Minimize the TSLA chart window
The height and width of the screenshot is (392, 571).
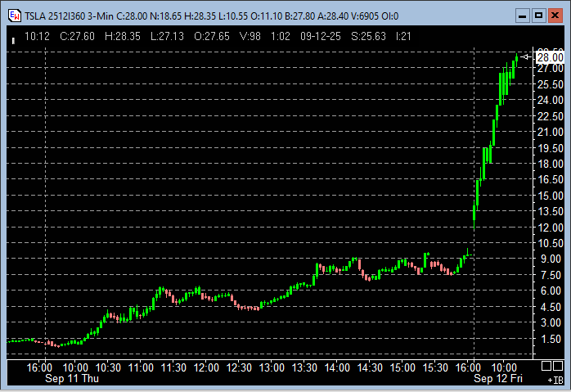[523, 16]
